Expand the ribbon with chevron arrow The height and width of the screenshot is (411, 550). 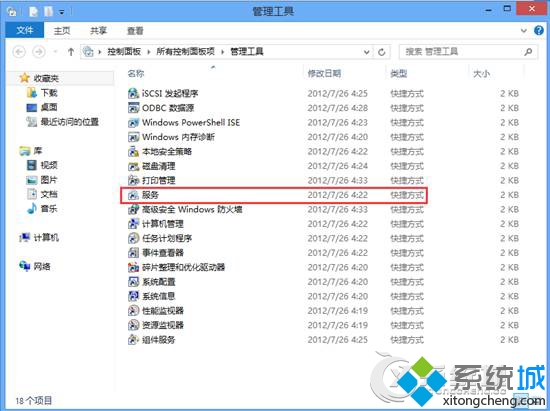[x=524, y=31]
